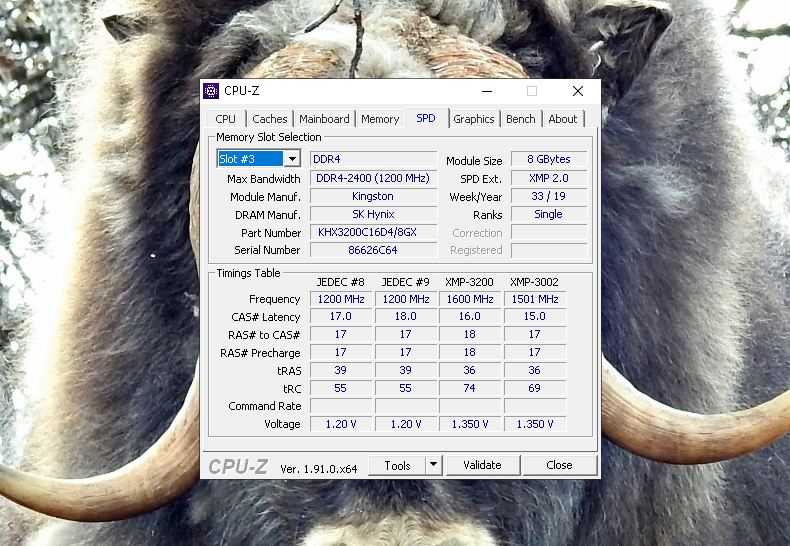Select the SPD tab

pyautogui.click(x=426, y=118)
